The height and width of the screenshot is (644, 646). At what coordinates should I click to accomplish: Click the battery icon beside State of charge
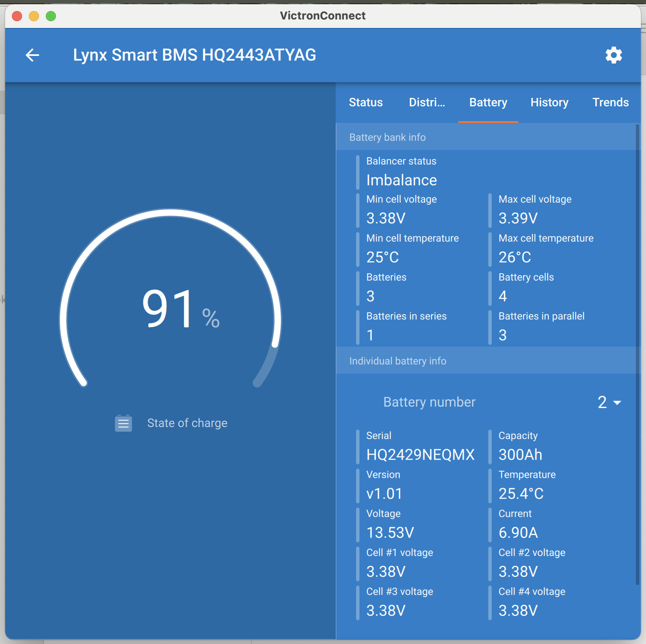click(123, 423)
